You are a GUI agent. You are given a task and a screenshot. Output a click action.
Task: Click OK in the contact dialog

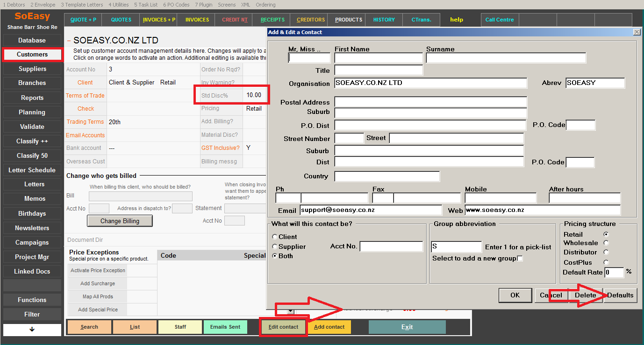tap(515, 295)
